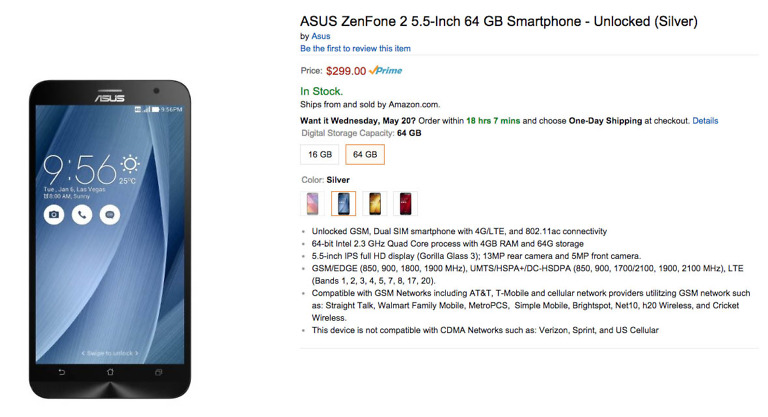
Task: Select the 64 GB storage option
Action: coord(365,155)
